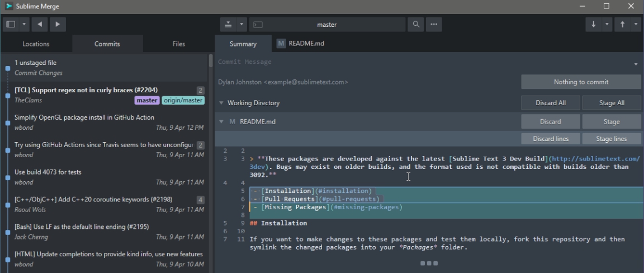Click added line Pull Requests in diff

tap(316, 199)
